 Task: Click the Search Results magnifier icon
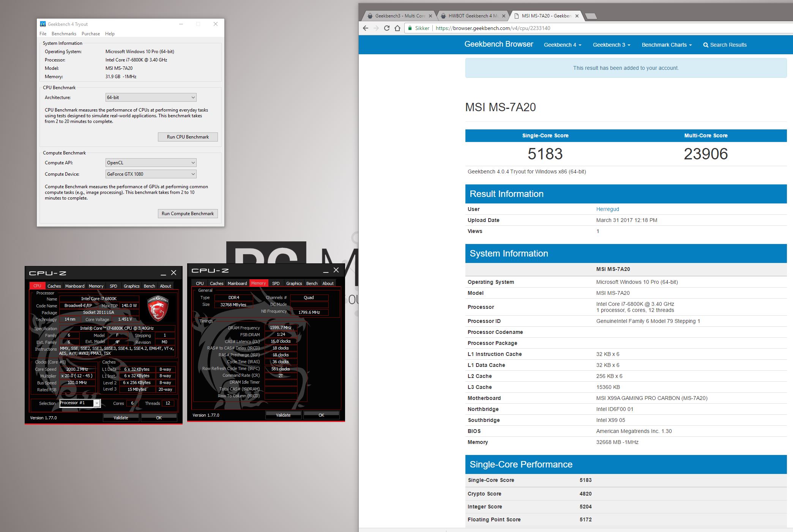point(706,45)
